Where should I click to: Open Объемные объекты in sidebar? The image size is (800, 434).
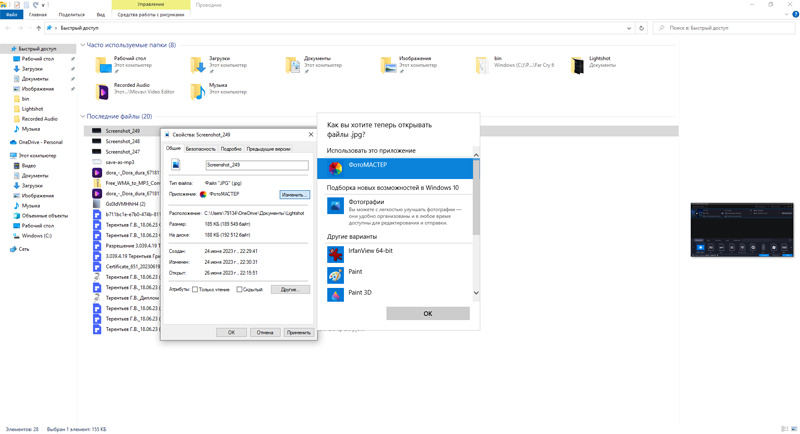coord(44,216)
